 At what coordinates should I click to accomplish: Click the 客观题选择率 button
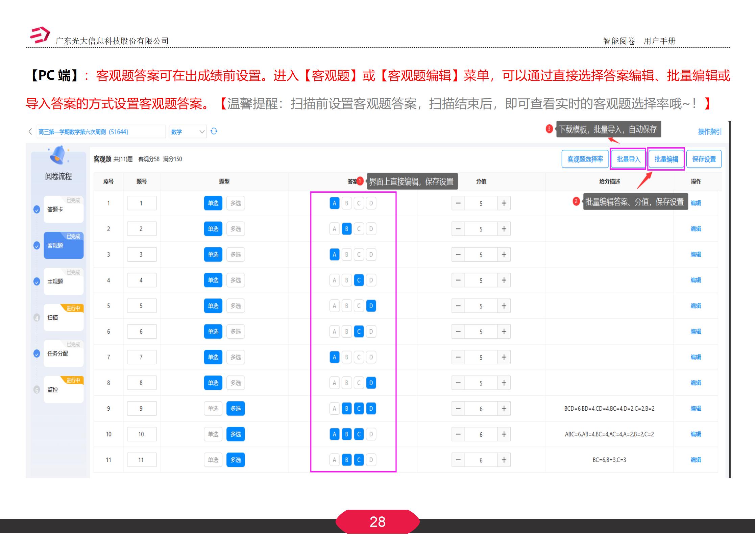point(585,159)
